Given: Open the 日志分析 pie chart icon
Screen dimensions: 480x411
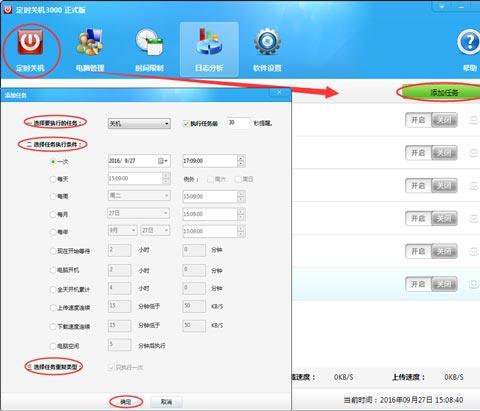Looking at the screenshot, I should pos(209,42).
